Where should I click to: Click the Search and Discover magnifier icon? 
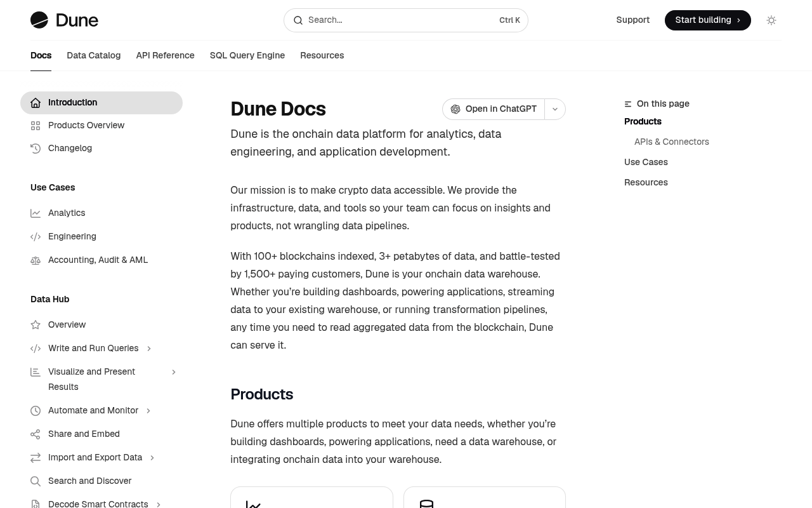click(x=36, y=481)
